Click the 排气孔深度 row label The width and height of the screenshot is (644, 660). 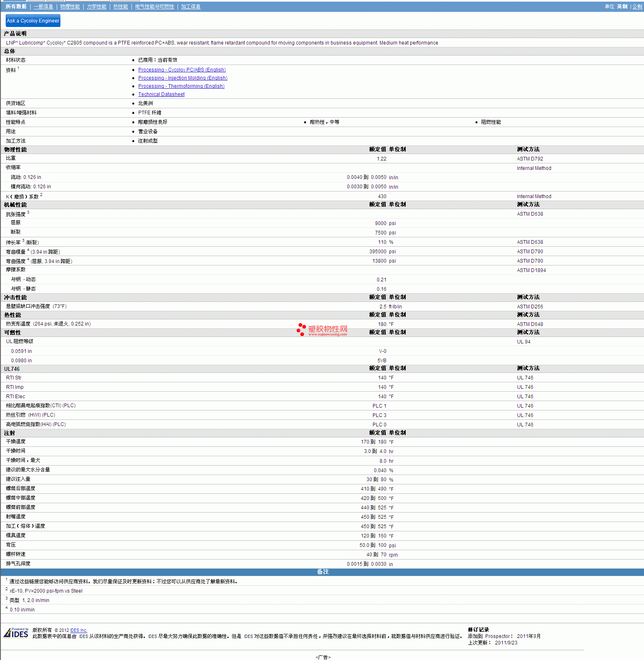[x=18, y=564]
